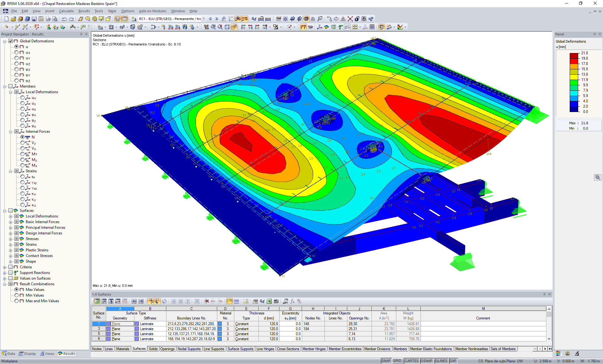Click the Undo icon
The height and width of the screenshot is (364, 603).
click(64, 19)
